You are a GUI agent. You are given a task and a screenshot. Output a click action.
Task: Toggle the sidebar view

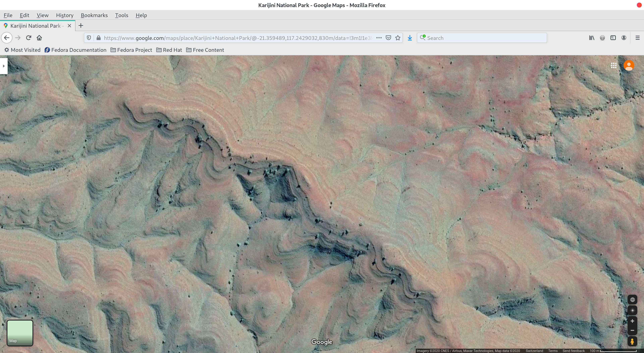click(613, 38)
